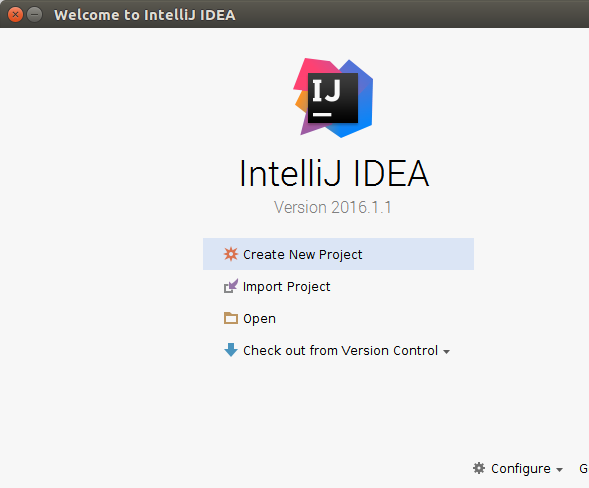Minimize the welcome window with gray button
Screen dimensions: 589x488
[35, 15]
